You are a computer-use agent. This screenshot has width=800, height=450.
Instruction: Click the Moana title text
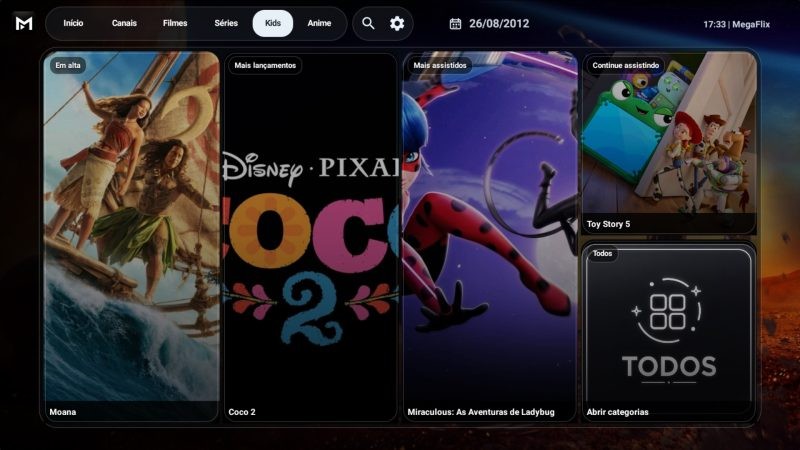63,412
